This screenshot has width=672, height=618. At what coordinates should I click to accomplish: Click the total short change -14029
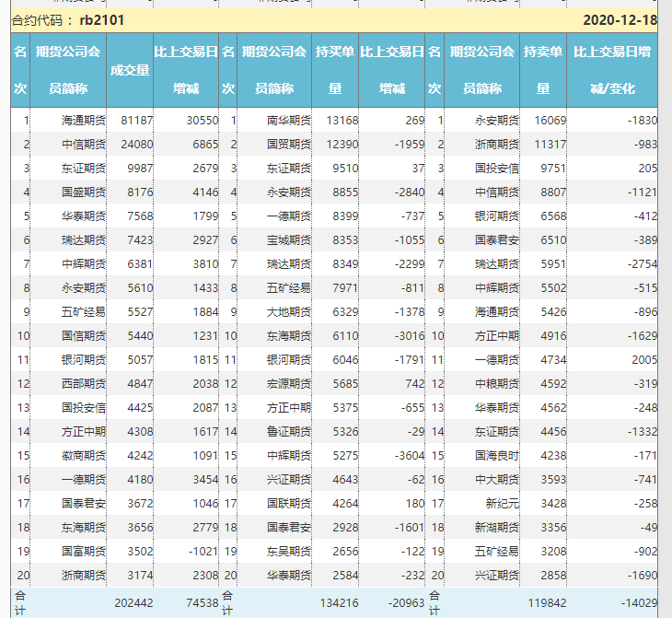pos(639,603)
